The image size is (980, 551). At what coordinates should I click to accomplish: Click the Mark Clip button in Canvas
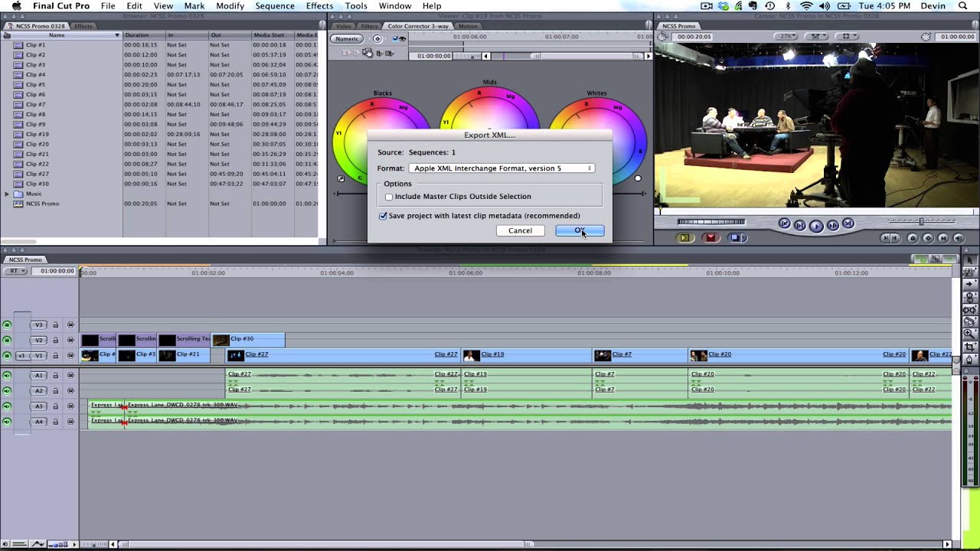coord(943,238)
